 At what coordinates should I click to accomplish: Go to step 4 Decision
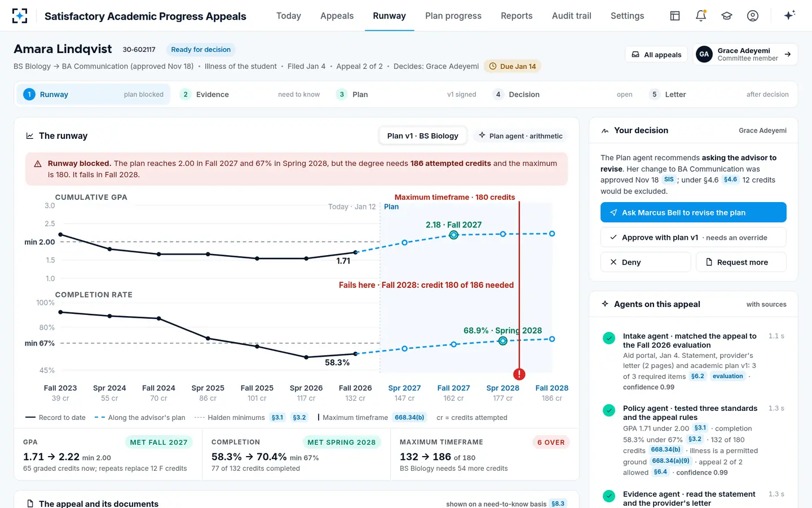coord(562,94)
